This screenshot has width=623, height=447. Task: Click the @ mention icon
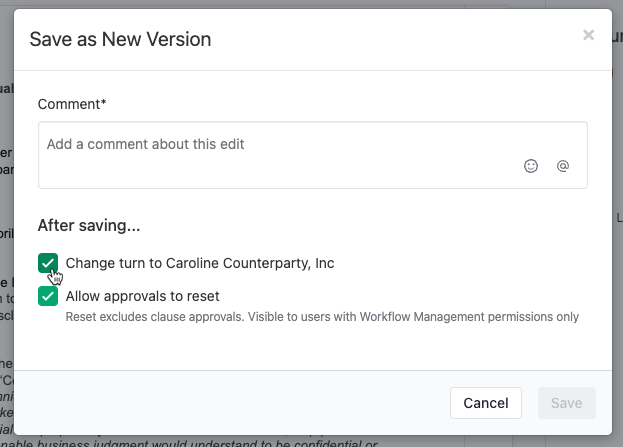pos(563,166)
